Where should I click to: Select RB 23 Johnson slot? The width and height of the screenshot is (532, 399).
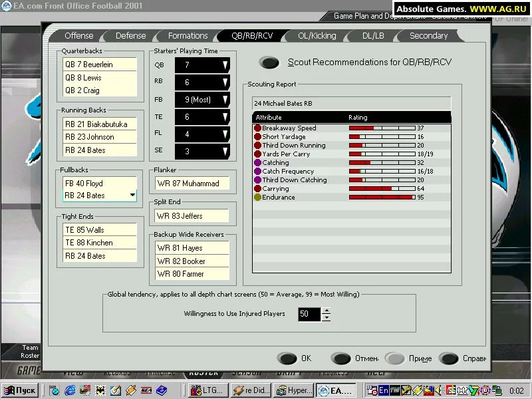tap(100, 137)
